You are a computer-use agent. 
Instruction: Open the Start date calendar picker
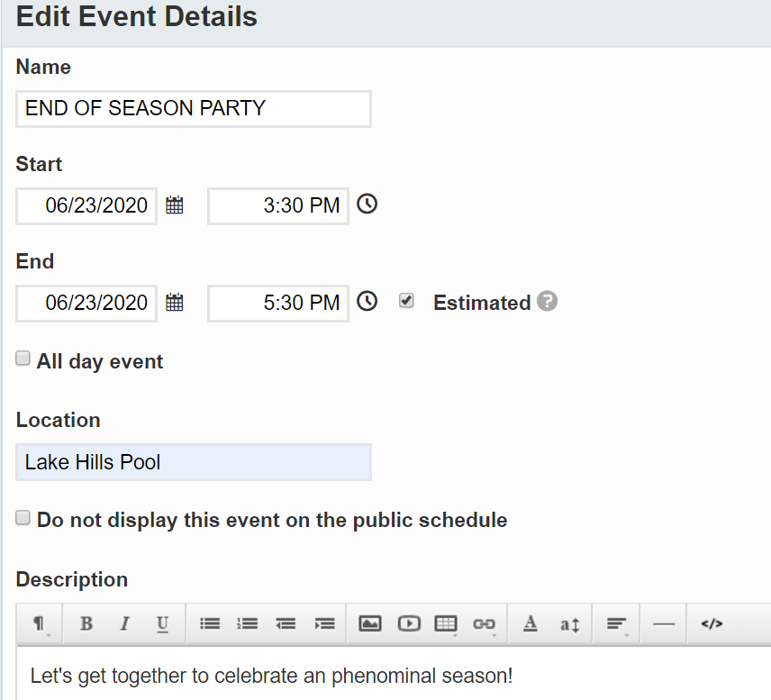coord(175,205)
